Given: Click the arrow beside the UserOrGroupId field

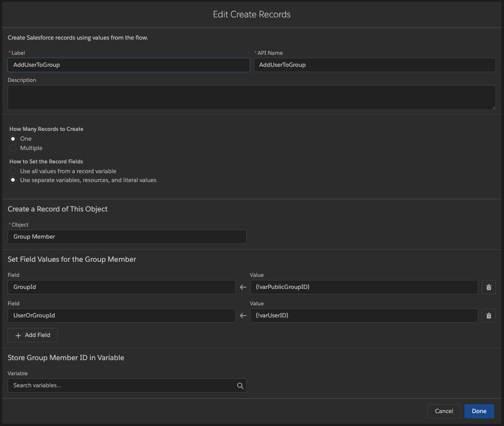Looking at the screenshot, I should click(243, 316).
